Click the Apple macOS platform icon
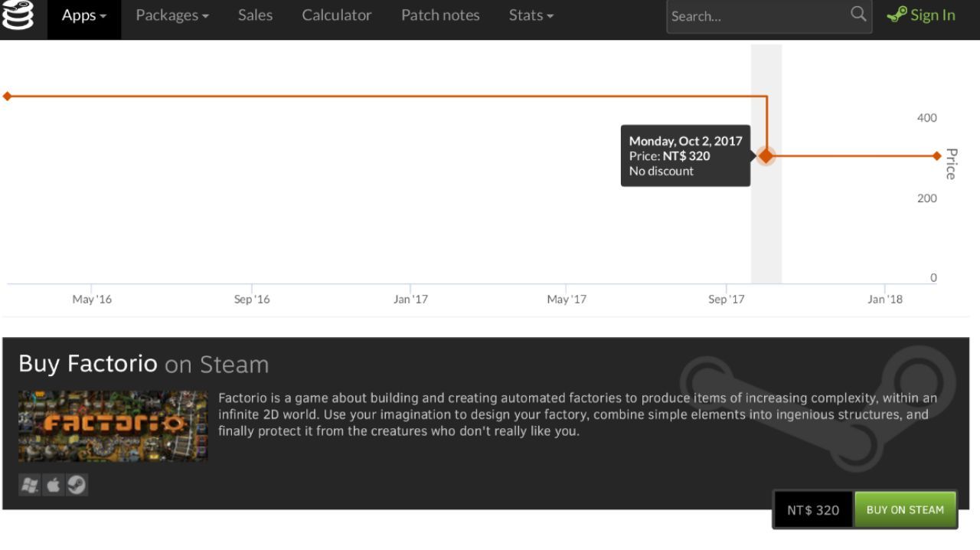 53,485
